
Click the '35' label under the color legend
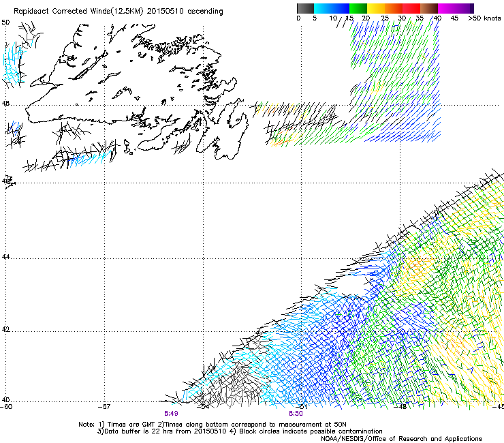point(420,18)
